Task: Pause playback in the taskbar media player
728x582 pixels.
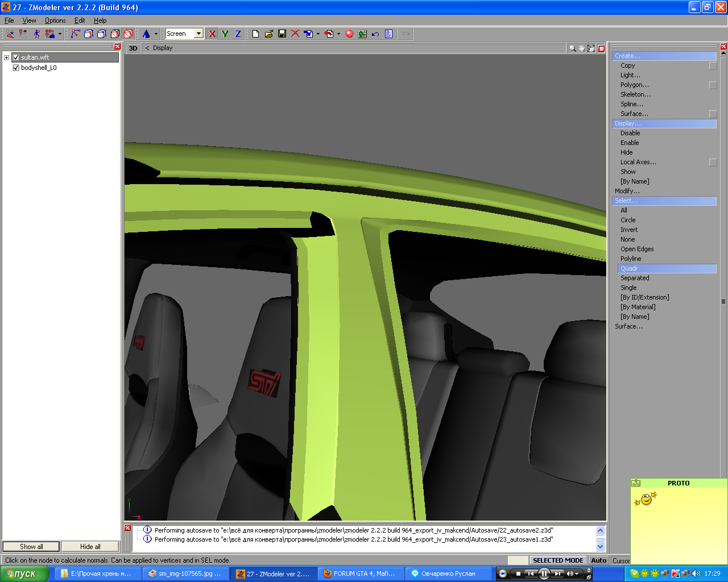Action: [544, 573]
